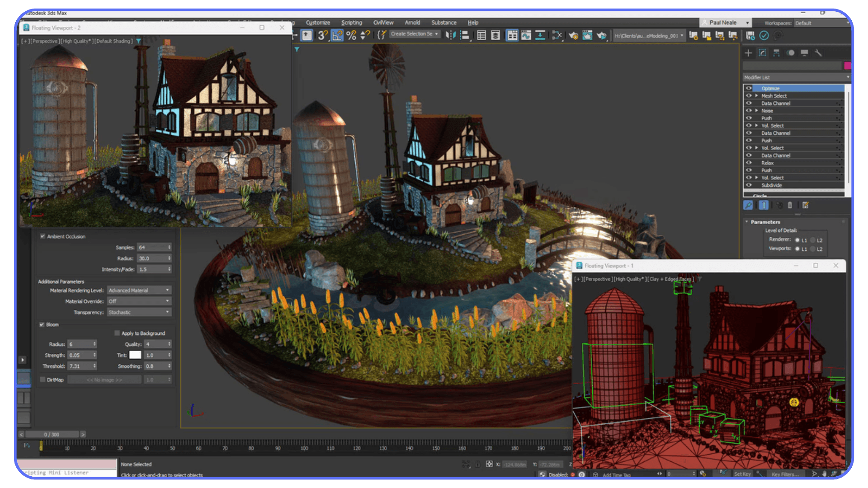Hide the Noise modifier via eye icon

749,111
